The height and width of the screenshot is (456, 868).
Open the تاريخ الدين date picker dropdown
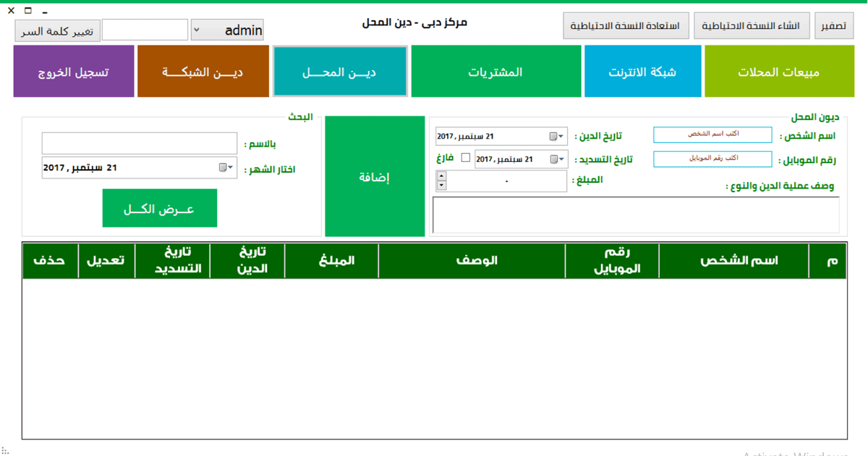pos(557,136)
